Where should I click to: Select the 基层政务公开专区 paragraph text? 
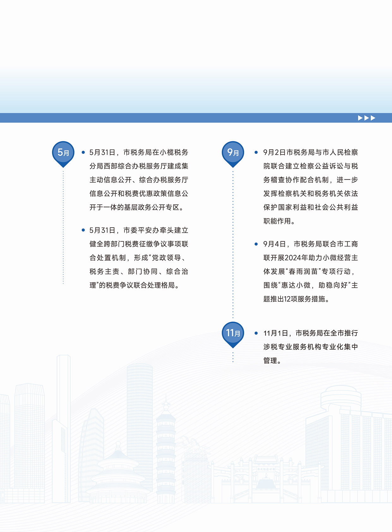click(138, 180)
